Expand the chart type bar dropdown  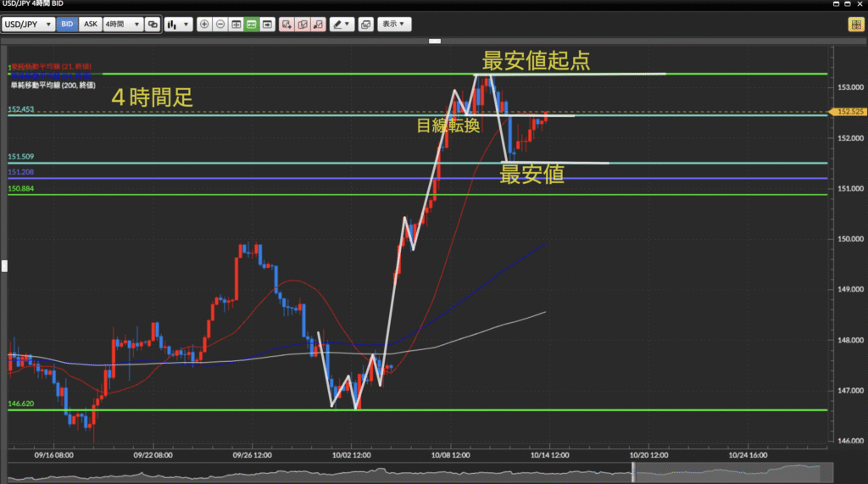pyautogui.click(x=178, y=25)
